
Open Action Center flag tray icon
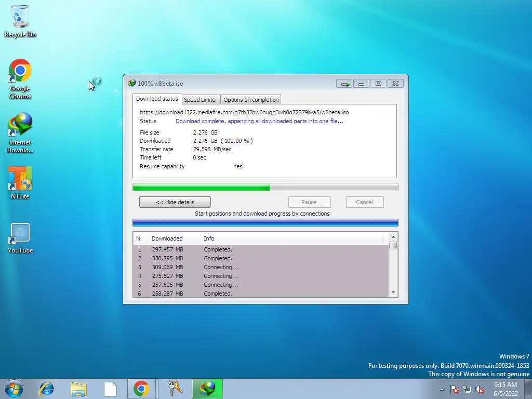[x=454, y=389]
